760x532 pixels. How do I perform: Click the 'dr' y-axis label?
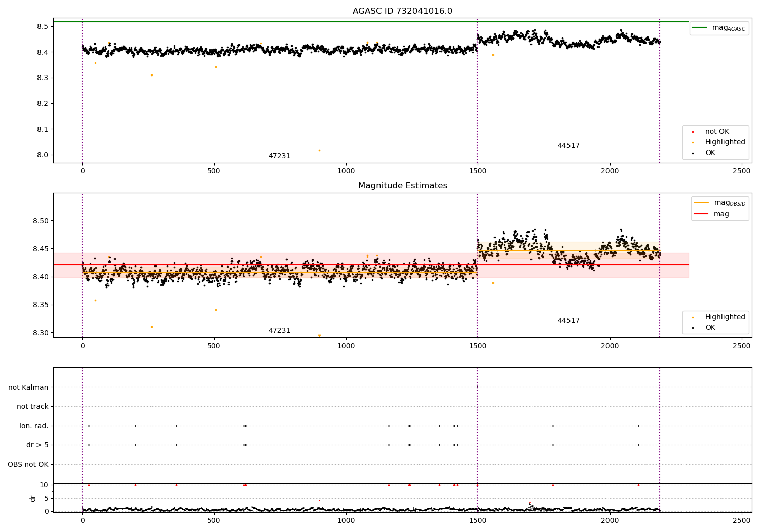point(33,498)
